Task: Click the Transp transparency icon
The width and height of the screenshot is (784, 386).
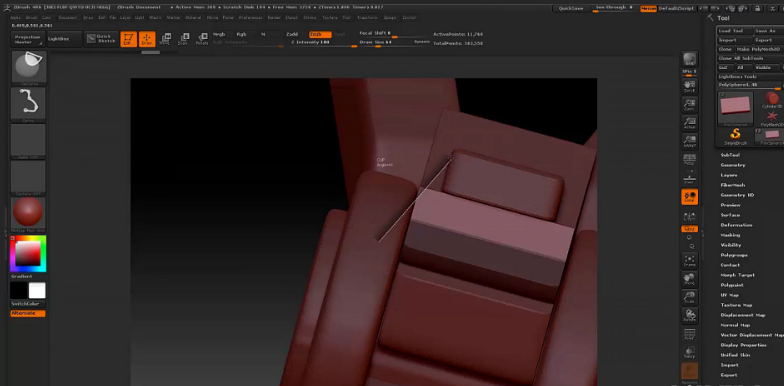Action: [x=690, y=352]
